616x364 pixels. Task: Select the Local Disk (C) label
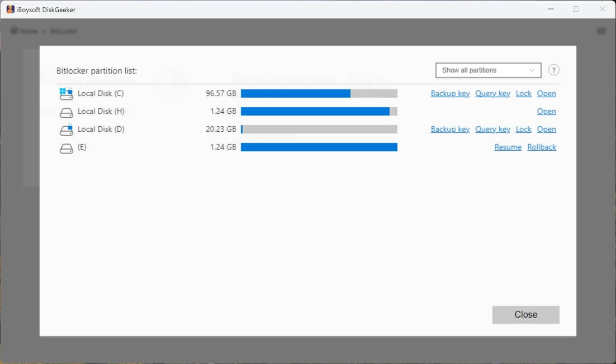(x=101, y=93)
